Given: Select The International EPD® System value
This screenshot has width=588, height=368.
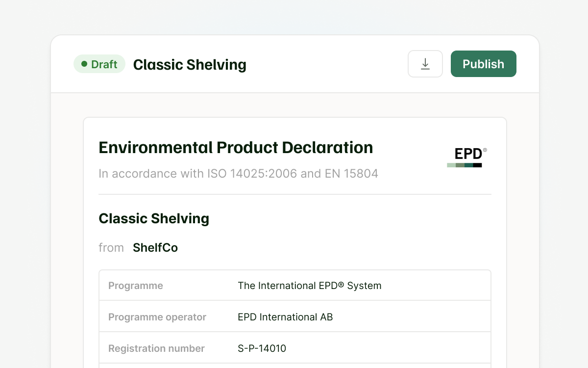Looking at the screenshot, I should (310, 286).
